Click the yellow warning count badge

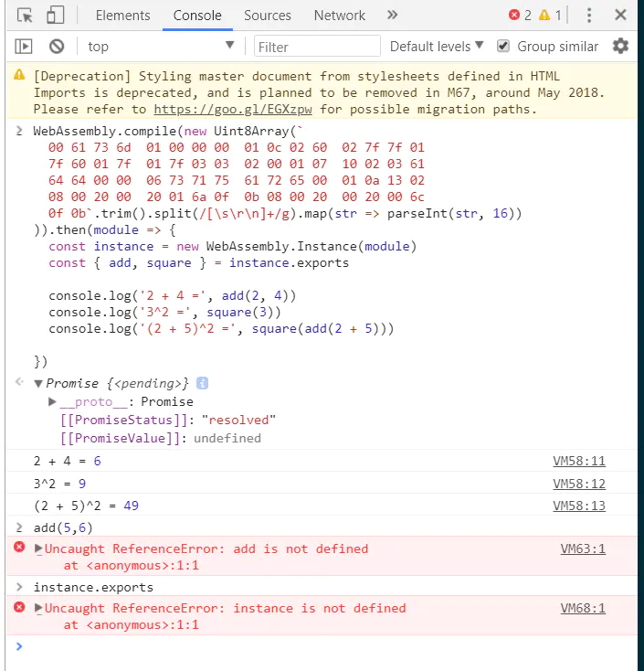(550, 16)
